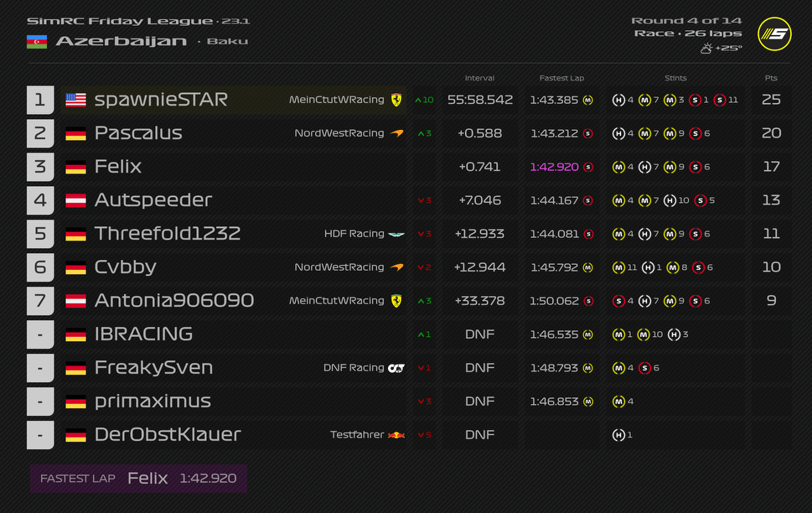Click the partly cloudy weather icon
This screenshot has width=812, height=513.
706,49
